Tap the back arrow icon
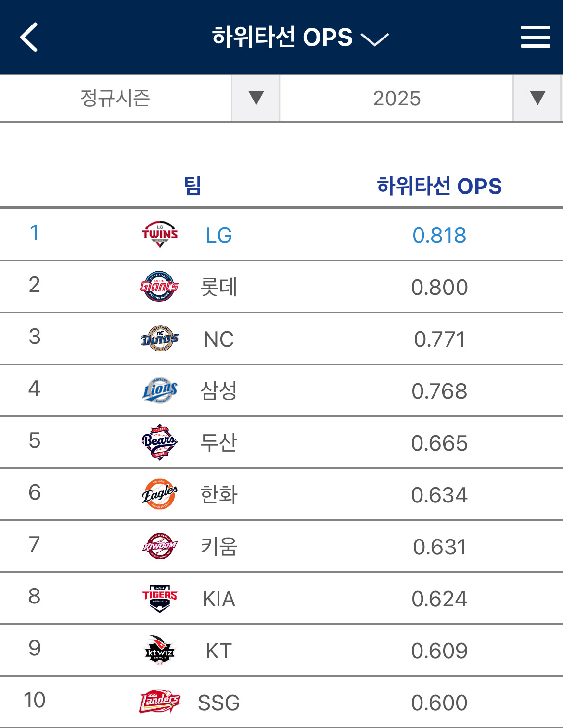 [x=29, y=37]
